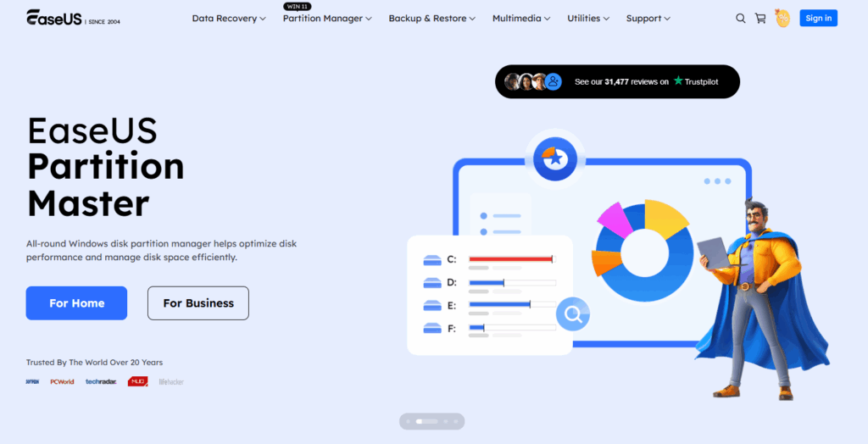Viewport: 868px width, 444px height.
Task: Expand the Support menu
Action: [648, 19]
